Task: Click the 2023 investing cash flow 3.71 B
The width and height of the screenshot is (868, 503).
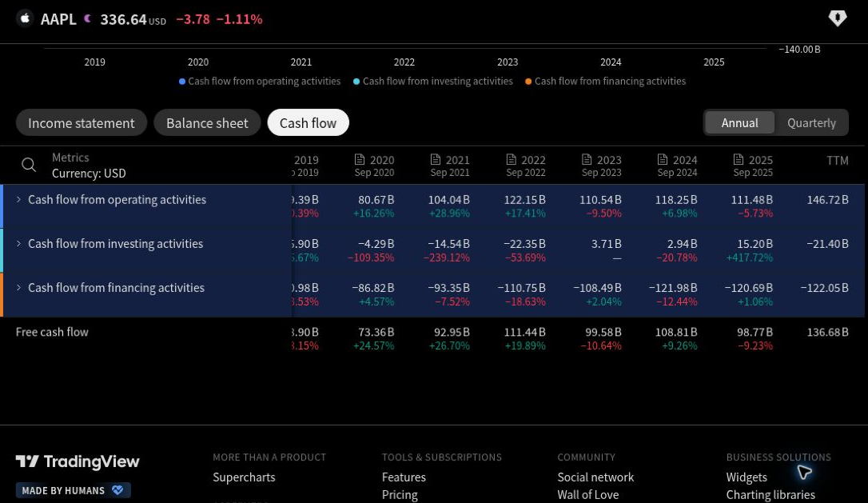Action: coord(606,244)
